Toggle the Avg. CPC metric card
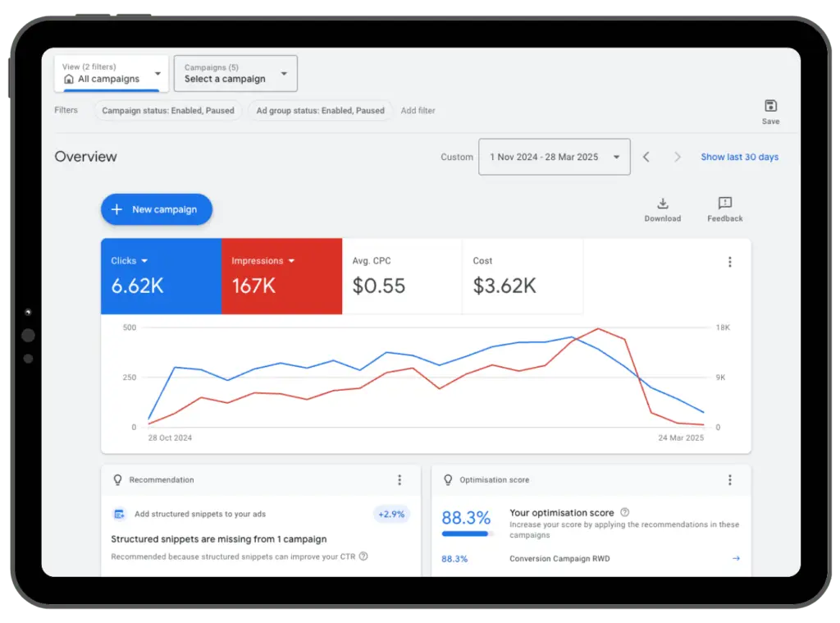Image resolution: width=840 pixels, height=623 pixels. (402, 276)
